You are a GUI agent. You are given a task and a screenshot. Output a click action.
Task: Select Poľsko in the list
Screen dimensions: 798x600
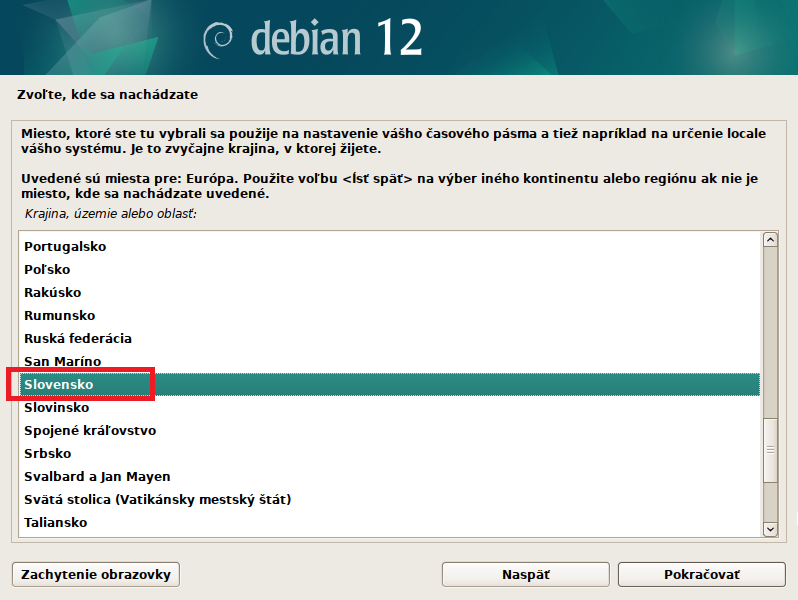(x=47, y=269)
